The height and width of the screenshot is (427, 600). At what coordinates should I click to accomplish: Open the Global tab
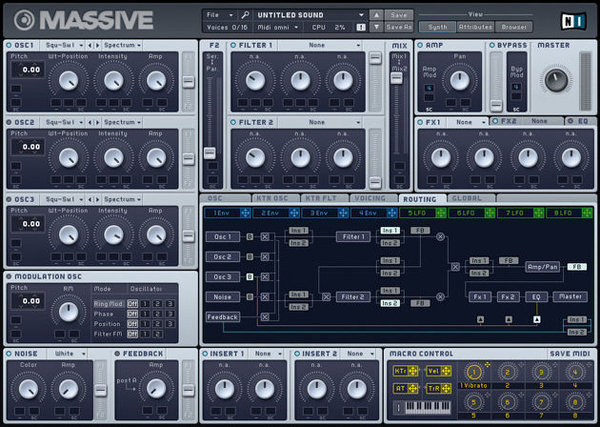tap(465, 198)
